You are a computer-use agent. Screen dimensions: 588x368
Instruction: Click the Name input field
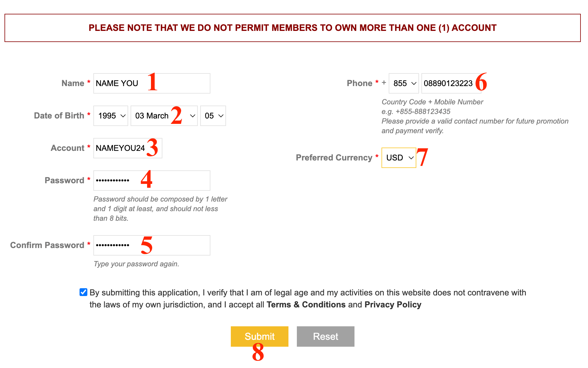(152, 83)
